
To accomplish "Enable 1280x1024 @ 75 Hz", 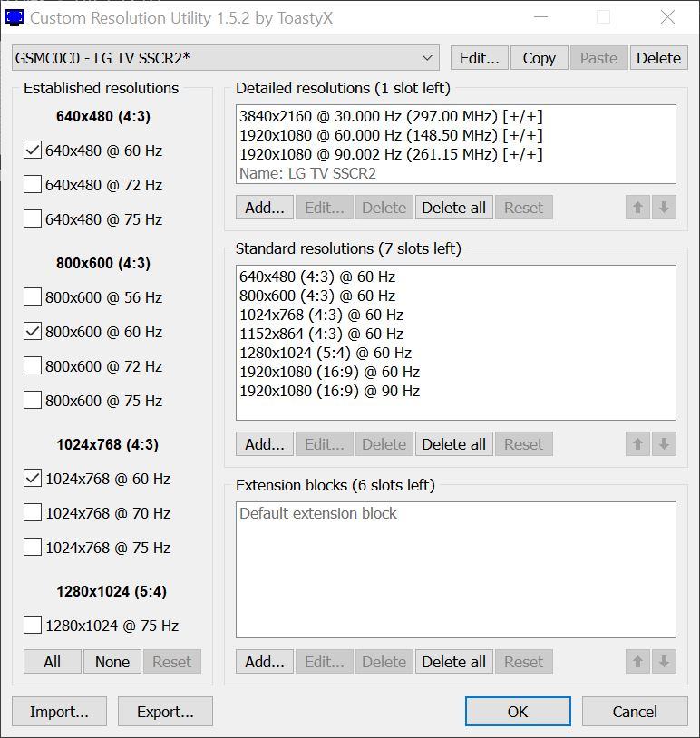I will click(33, 625).
